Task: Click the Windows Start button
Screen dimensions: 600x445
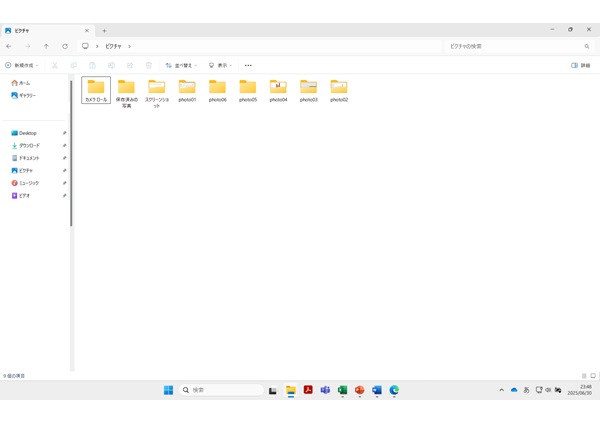Action: pos(168,390)
